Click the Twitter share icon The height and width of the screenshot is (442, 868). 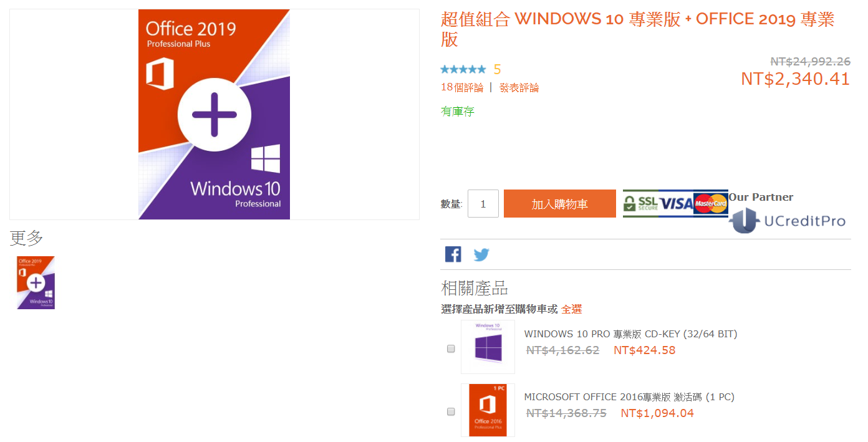click(481, 254)
